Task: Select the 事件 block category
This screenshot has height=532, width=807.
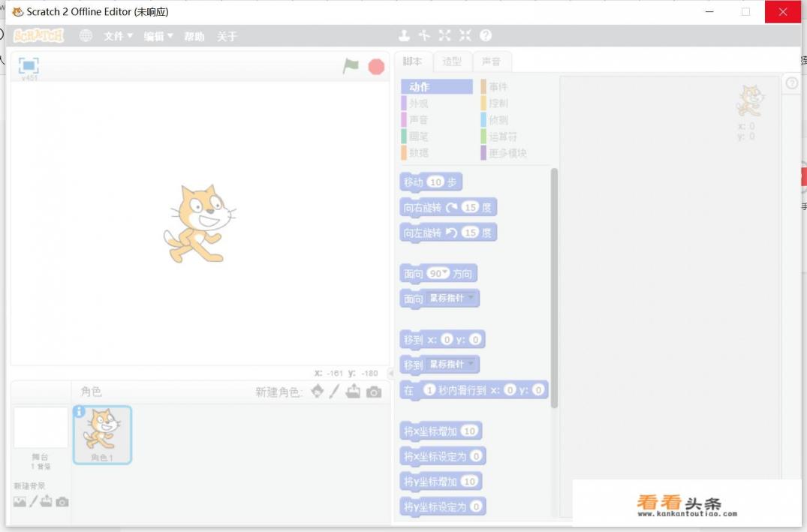Action: (x=499, y=86)
